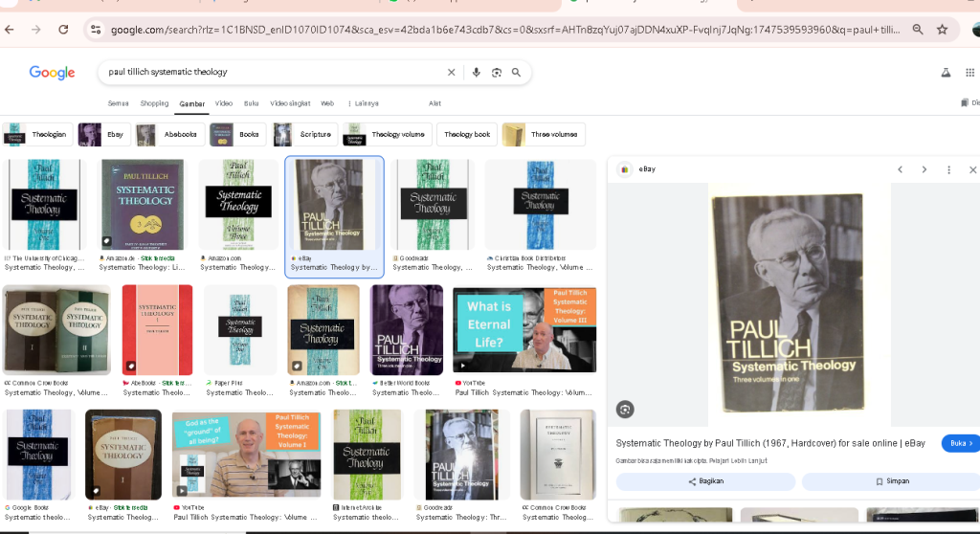This screenshot has width=980, height=534.
Task: Click the address bar URL
Action: tap(505, 30)
